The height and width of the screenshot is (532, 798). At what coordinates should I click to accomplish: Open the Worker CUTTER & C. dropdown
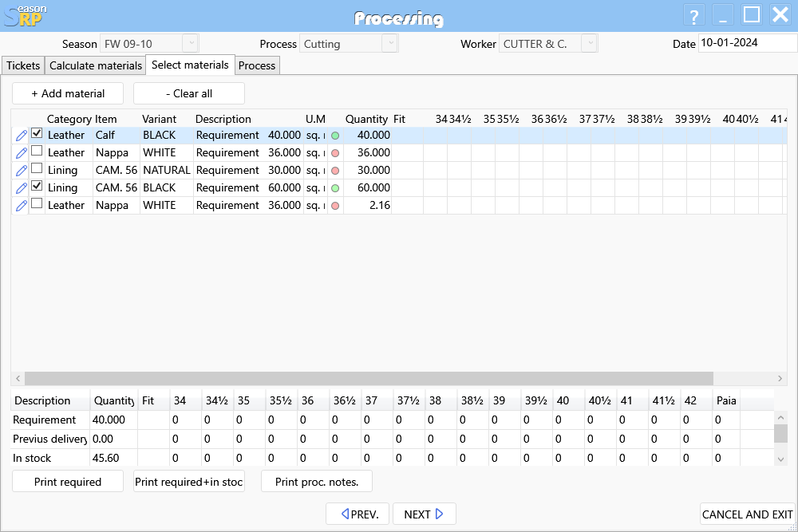pyautogui.click(x=589, y=44)
